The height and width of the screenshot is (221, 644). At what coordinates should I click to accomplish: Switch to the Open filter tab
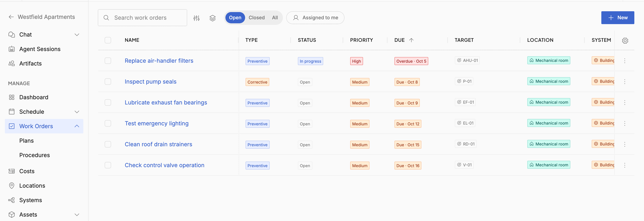coord(235,18)
